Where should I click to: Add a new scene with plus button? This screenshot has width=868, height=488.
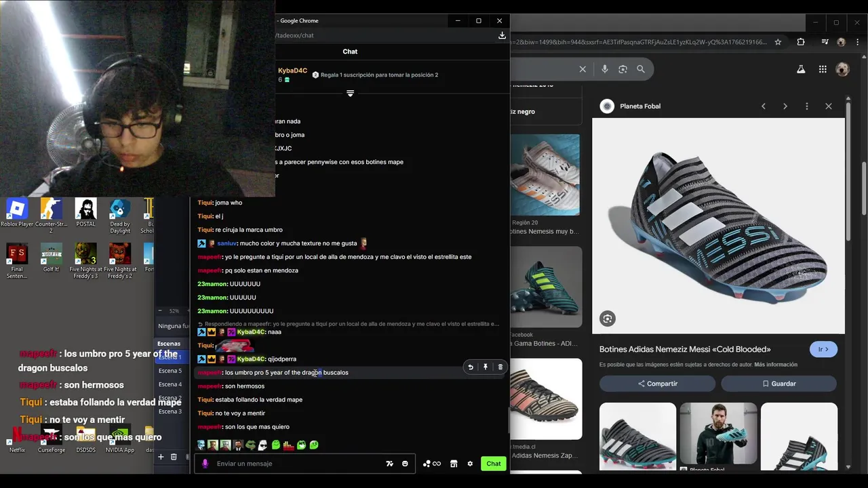[161, 457]
